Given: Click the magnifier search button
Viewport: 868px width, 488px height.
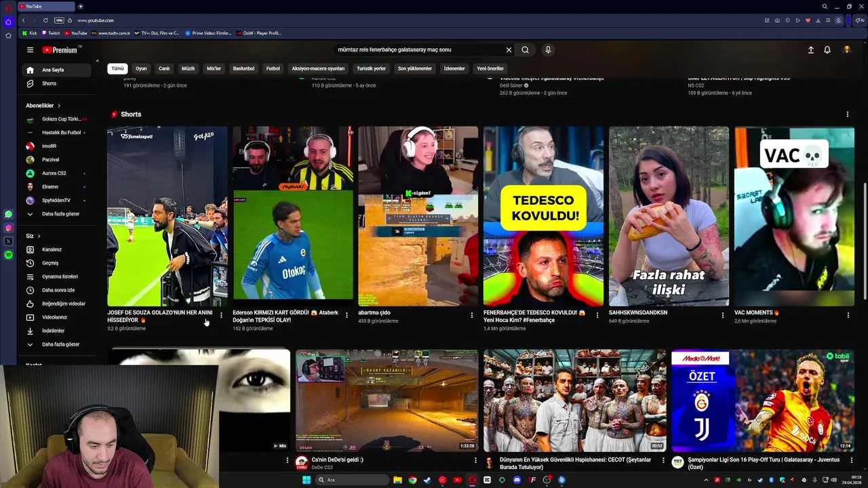Looking at the screenshot, I should click(x=525, y=49).
